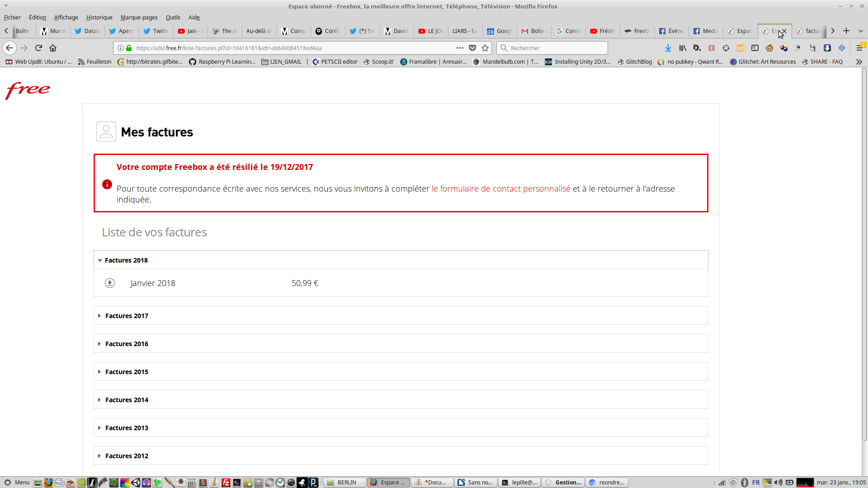This screenshot has height=488, width=868.
Task: Open the Historique menu
Action: [x=99, y=17]
